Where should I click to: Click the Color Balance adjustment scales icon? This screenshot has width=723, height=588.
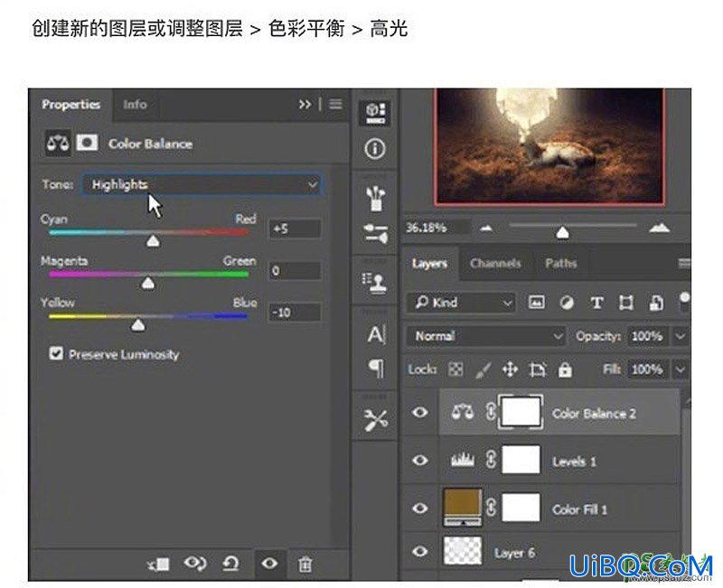click(x=58, y=143)
